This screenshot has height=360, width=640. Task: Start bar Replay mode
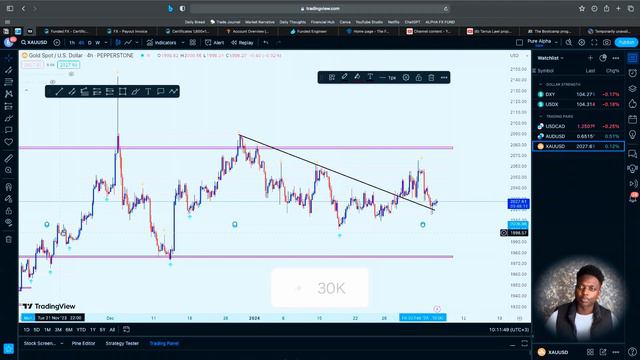(x=242, y=42)
